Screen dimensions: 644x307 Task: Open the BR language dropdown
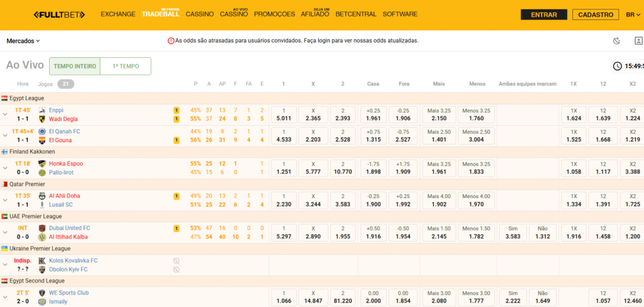click(633, 15)
